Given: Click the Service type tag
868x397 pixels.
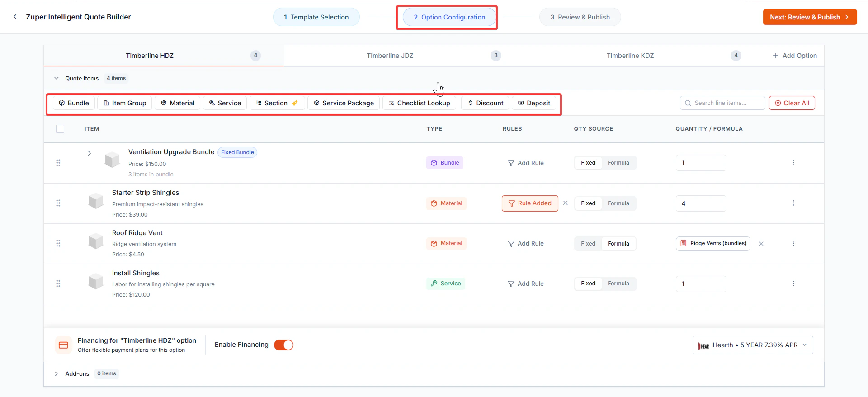Looking at the screenshot, I should point(446,284).
